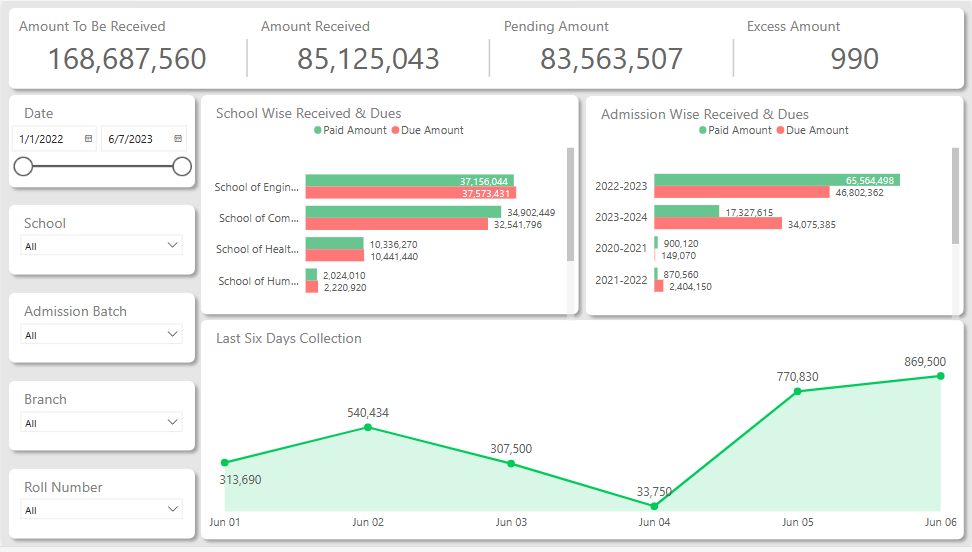Screen dimensions: 972x552
Task: Select 2023-2024 due amount bar
Action: (x=718, y=223)
